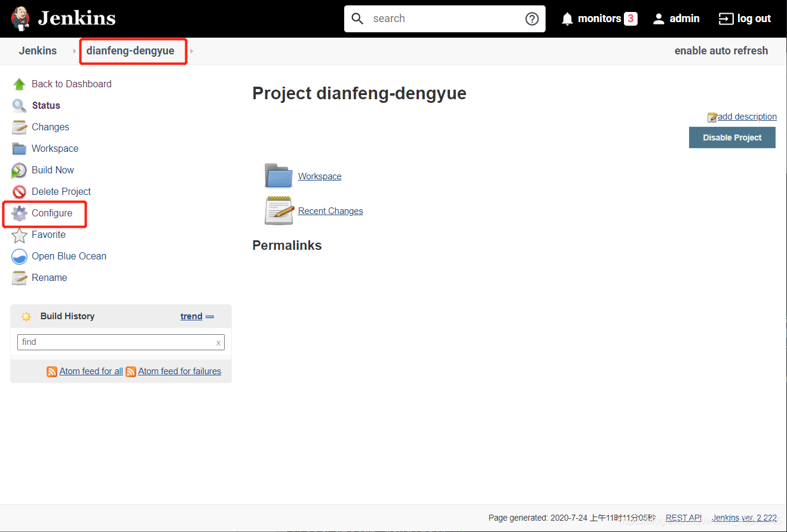787x532 pixels.
Task: Click the Permalinks heading
Action: pyautogui.click(x=287, y=246)
